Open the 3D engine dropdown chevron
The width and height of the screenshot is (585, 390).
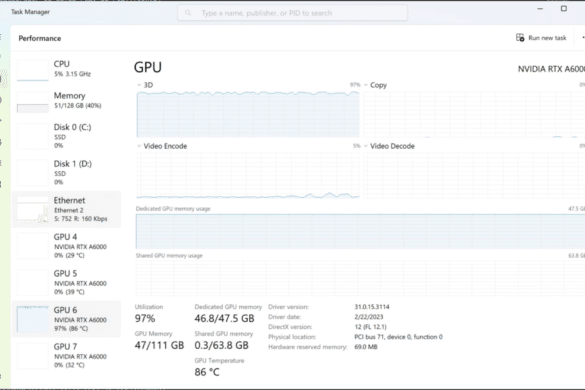[x=139, y=85]
